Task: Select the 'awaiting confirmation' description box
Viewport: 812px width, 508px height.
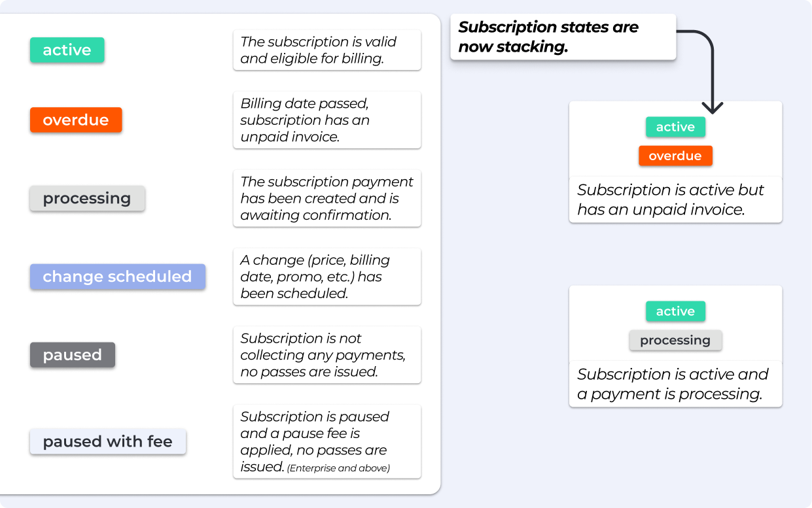Action: pyautogui.click(x=327, y=199)
